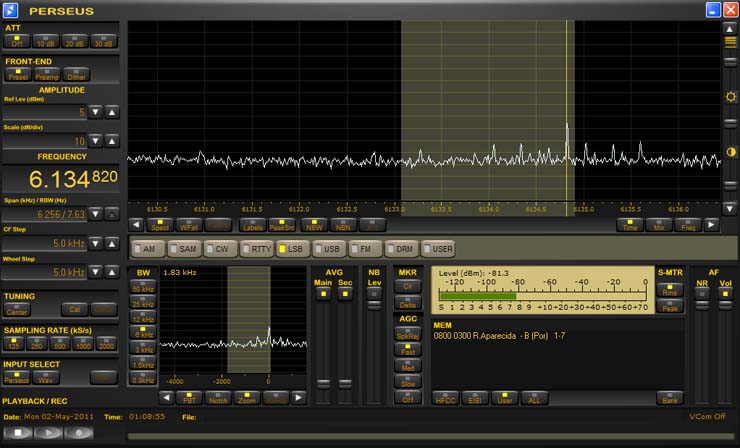740x448 pixels.
Task: Switch display to WFall waterfall view
Action: point(189,225)
